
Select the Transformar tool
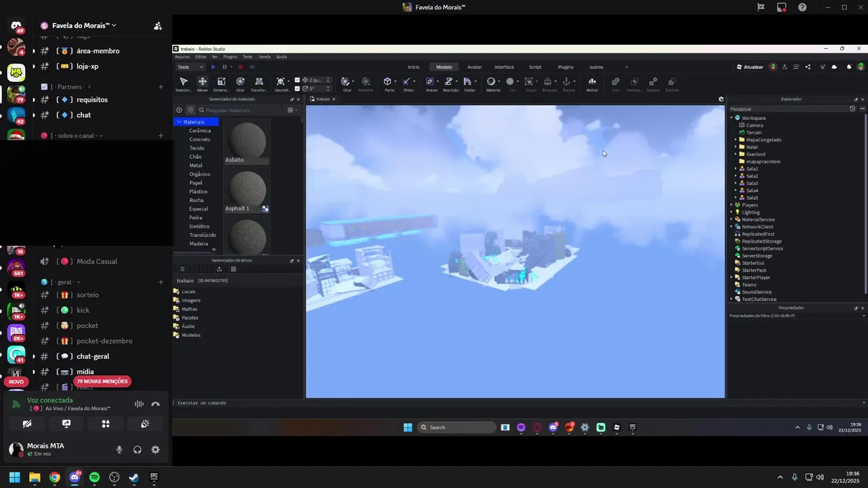click(x=259, y=84)
